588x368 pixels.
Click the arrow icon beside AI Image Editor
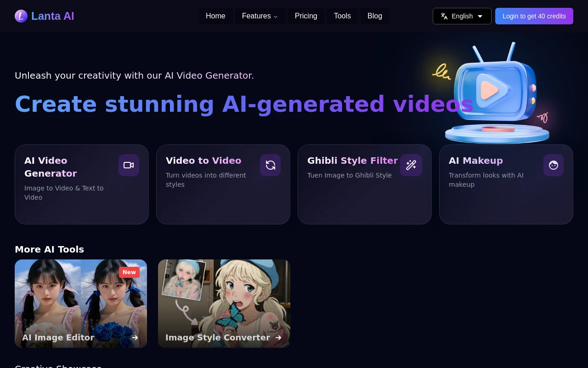(135, 338)
